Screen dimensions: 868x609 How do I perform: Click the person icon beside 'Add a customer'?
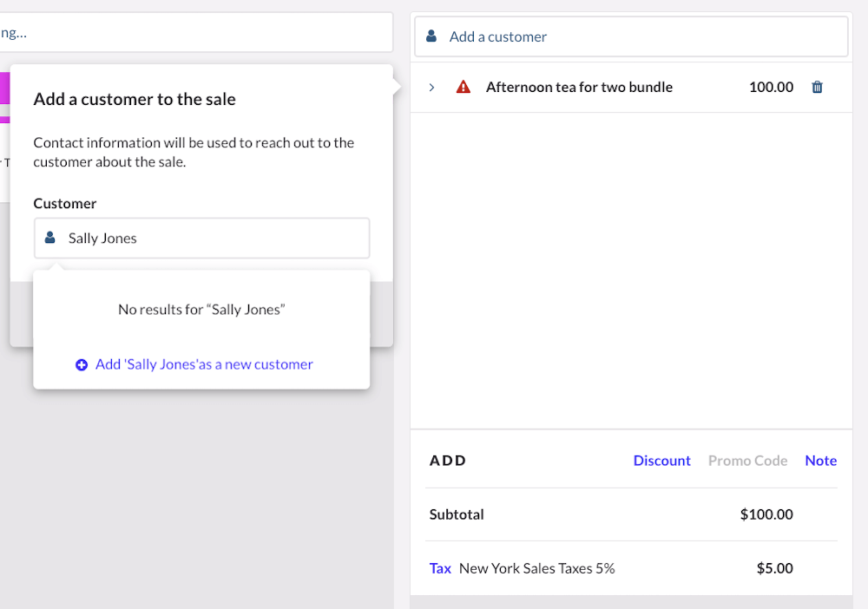(431, 36)
